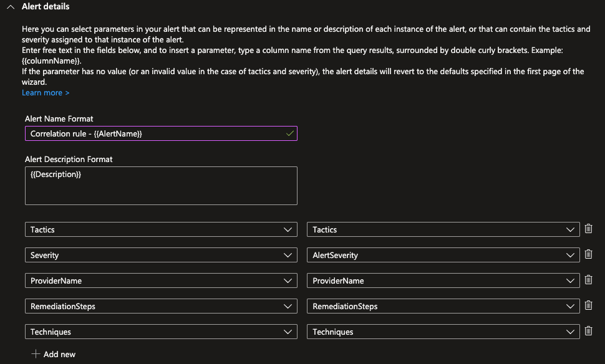Expand the right RemediationSteps value dropdown
Screen dimensions: 605x364
pyautogui.click(x=443, y=306)
